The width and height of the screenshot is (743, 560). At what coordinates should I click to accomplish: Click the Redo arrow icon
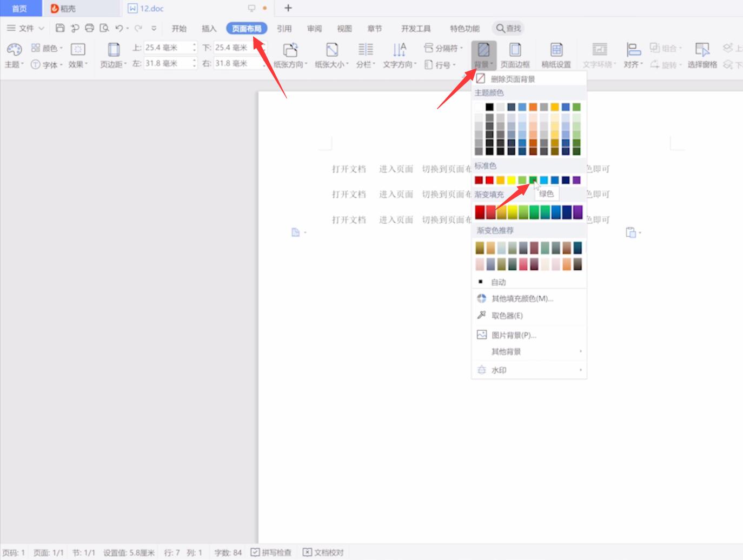[138, 28]
